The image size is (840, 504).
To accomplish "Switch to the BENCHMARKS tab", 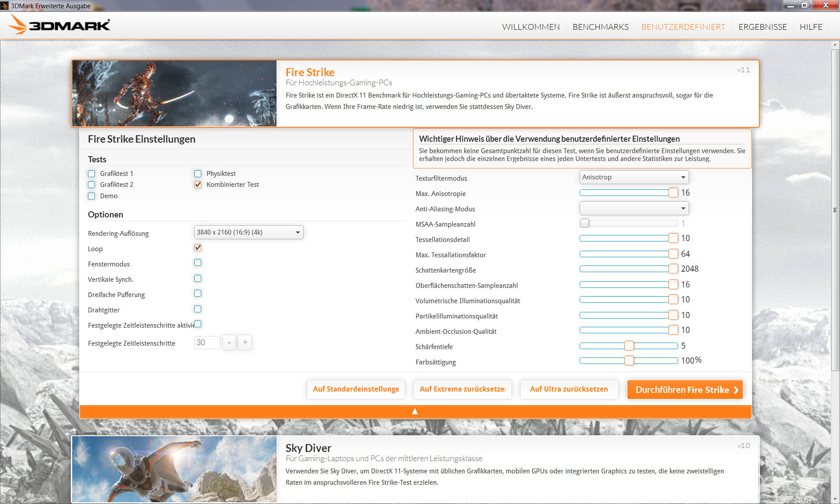I will tap(601, 27).
